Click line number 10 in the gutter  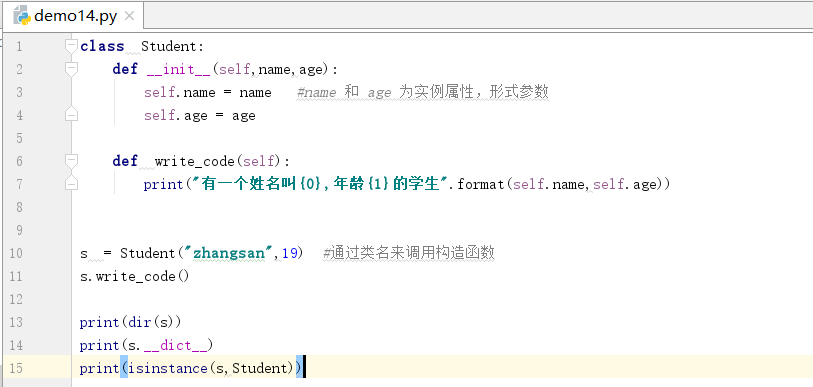point(16,253)
